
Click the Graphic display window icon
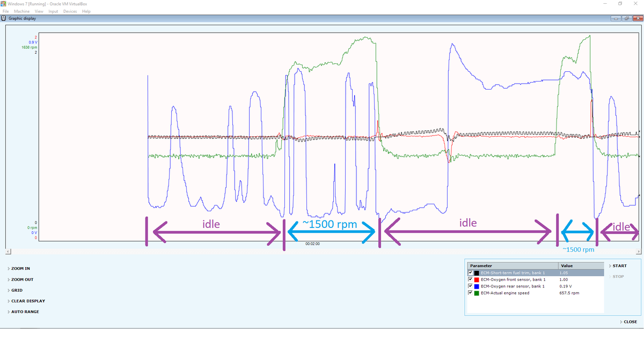coord(4,18)
